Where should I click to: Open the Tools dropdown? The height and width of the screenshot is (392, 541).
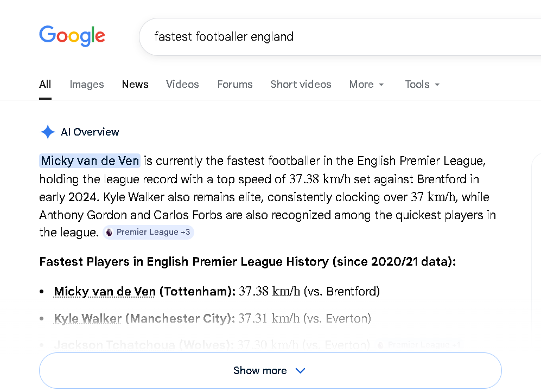tap(422, 84)
